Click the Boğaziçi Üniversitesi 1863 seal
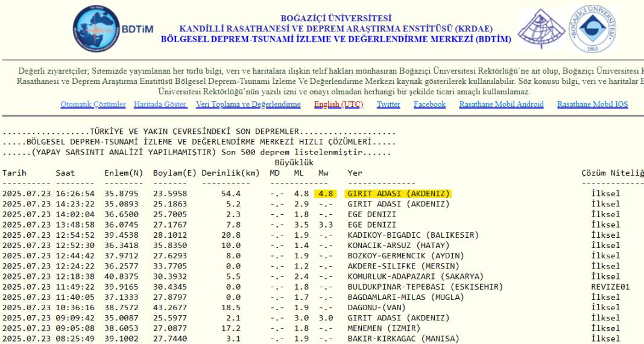 [593, 29]
